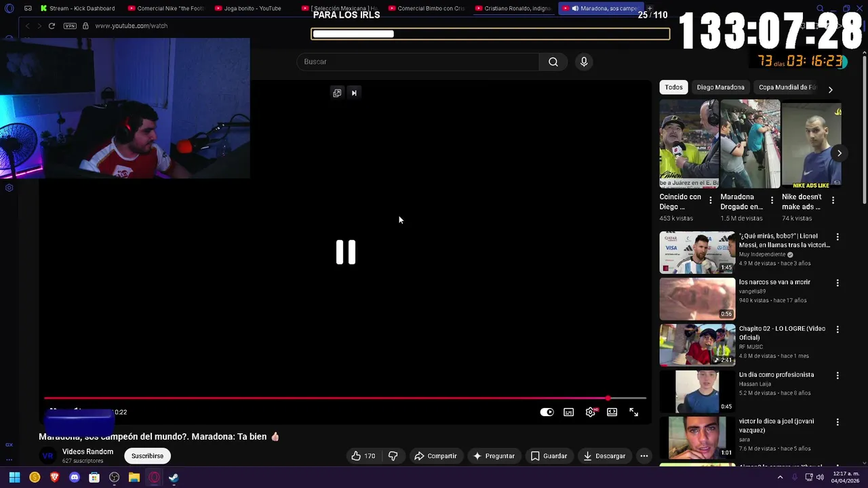The width and height of the screenshot is (868, 488).
Task: Open the Videos Random channel avatar
Action: coord(47,456)
